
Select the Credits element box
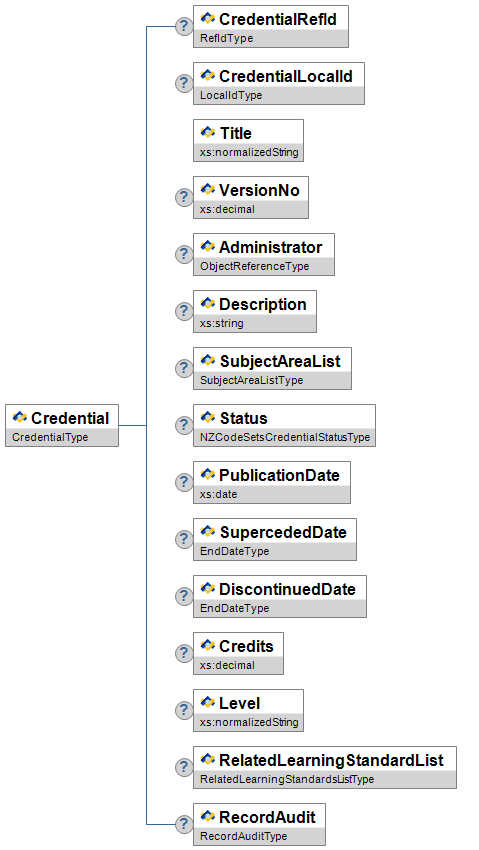coord(238,653)
